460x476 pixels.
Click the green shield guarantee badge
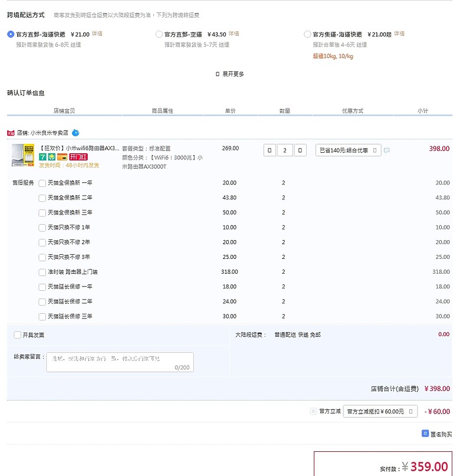51,157
